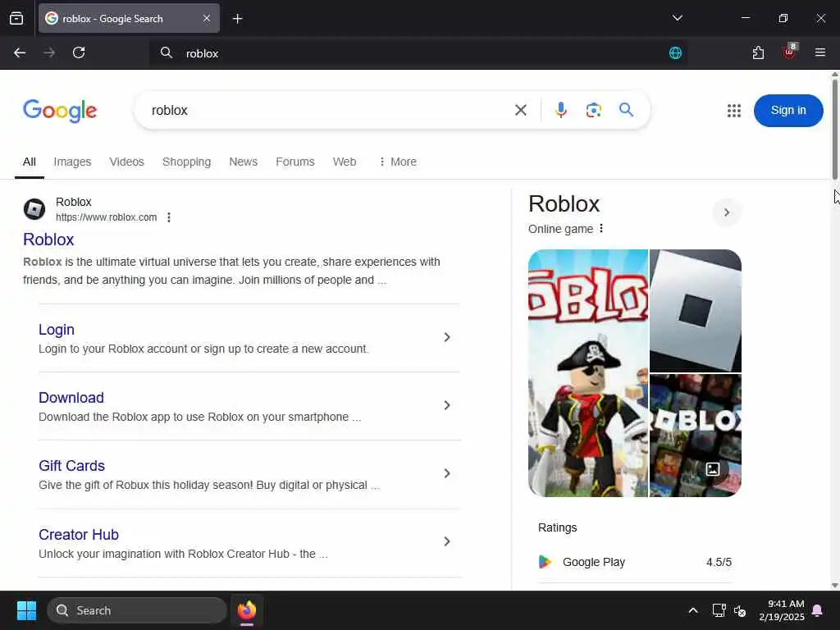Switch to the News tab
Image resolution: width=840 pixels, height=630 pixels.
pyautogui.click(x=243, y=162)
